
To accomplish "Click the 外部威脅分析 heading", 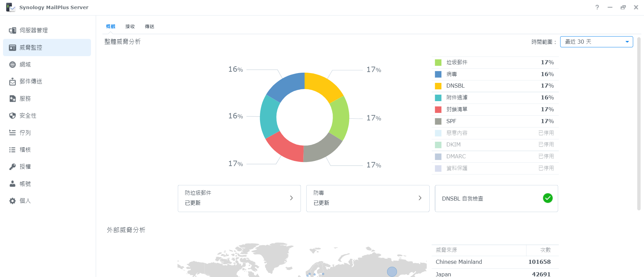I will tap(126, 230).
